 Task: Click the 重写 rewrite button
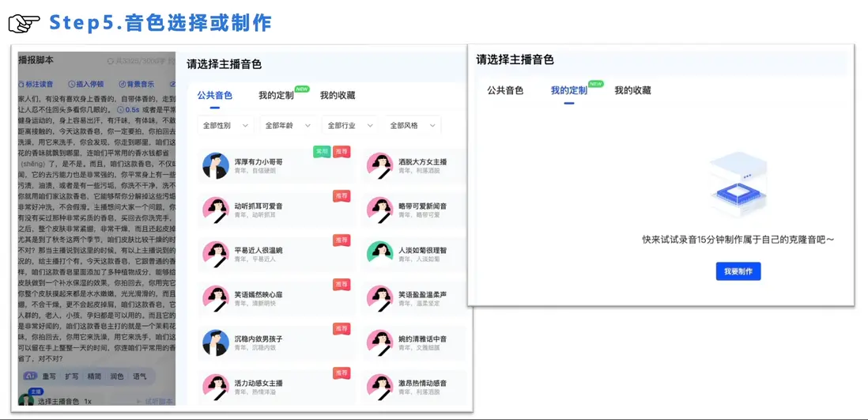click(49, 376)
